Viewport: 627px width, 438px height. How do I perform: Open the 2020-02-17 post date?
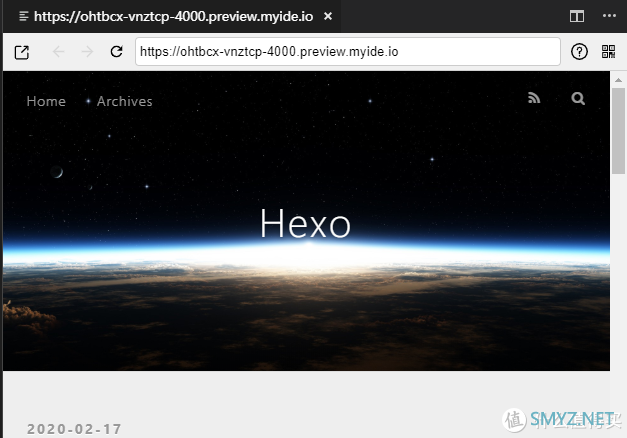[x=74, y=429]
